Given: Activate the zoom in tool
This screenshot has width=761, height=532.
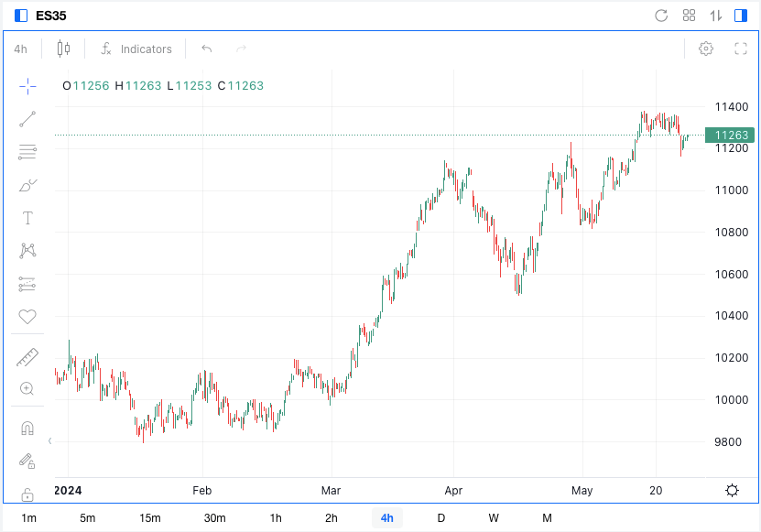Looking at the screenshot, I should (27, 388).
